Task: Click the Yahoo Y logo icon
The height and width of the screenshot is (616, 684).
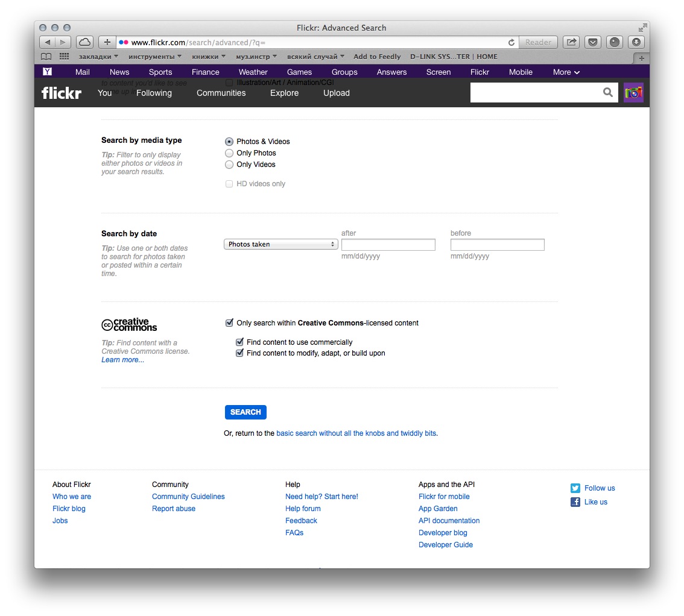Action: click(47, 72)
